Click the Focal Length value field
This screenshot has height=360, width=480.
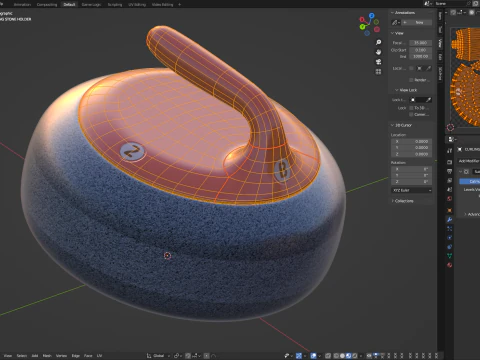point(421,43)
